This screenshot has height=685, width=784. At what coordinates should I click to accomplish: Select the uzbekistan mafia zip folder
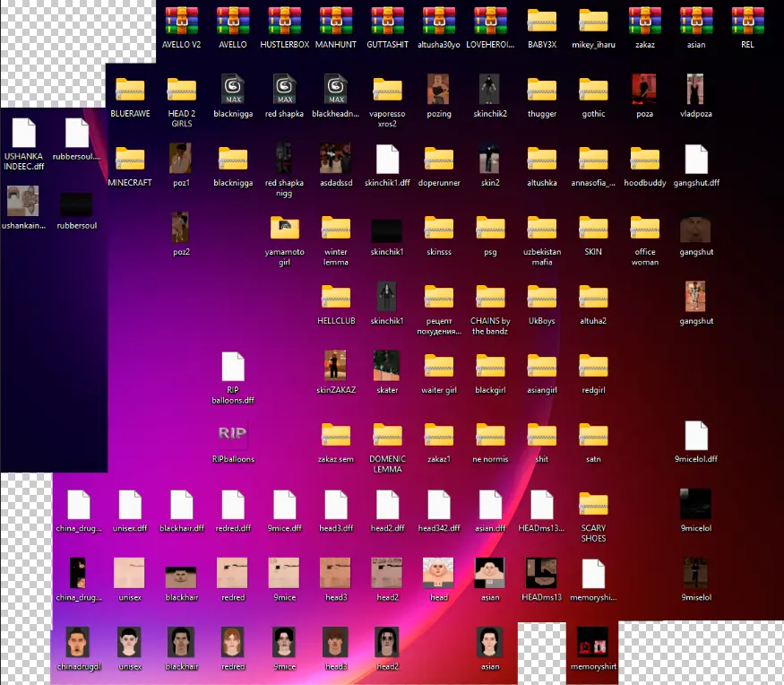[x=541, y=227]
